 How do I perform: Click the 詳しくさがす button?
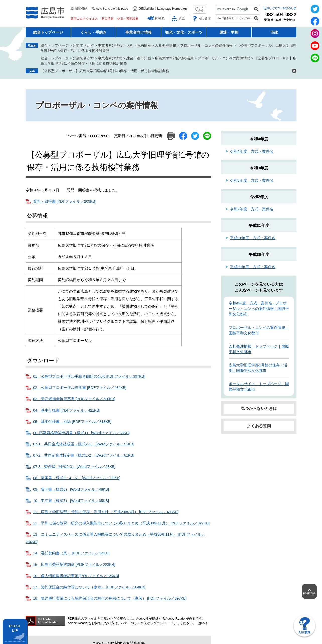(199, 10)
